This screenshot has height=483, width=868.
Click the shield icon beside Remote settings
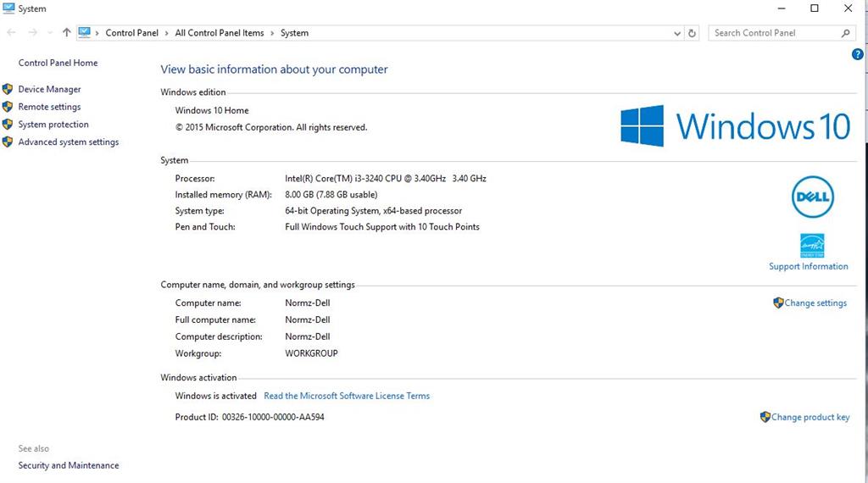click(8, 107)
